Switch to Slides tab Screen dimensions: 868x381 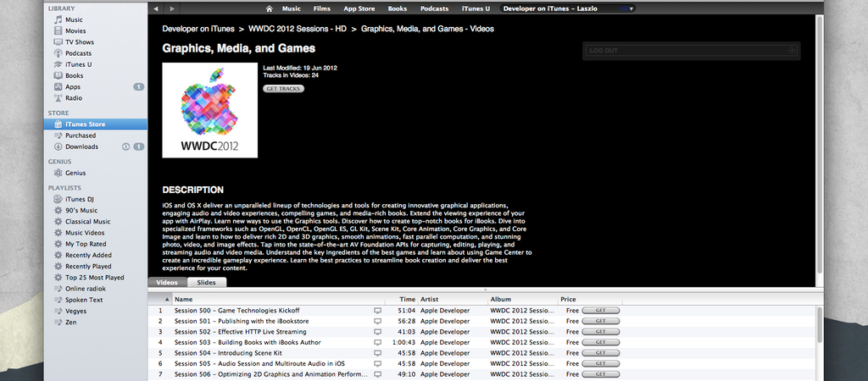point(207,282)
